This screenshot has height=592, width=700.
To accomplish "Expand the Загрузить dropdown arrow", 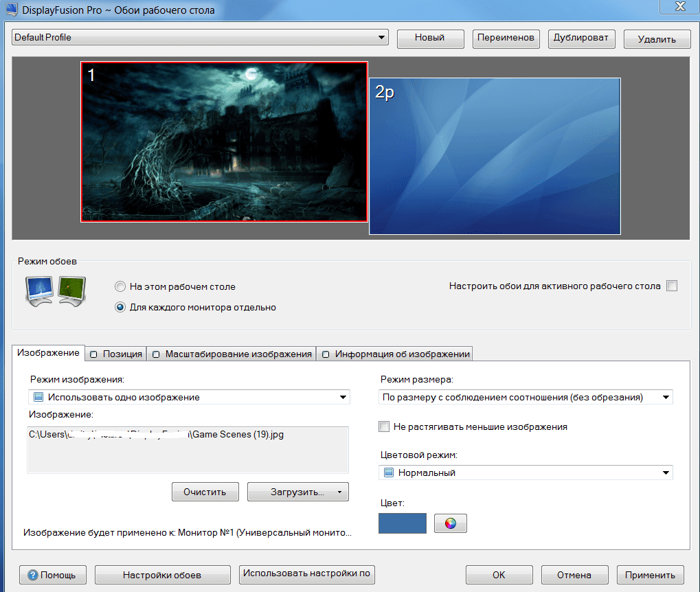I will tap(339, 491).
